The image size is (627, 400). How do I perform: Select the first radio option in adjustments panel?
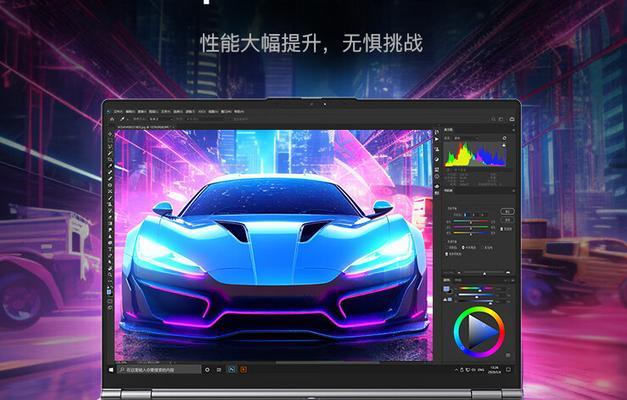(x=448, y=248)
